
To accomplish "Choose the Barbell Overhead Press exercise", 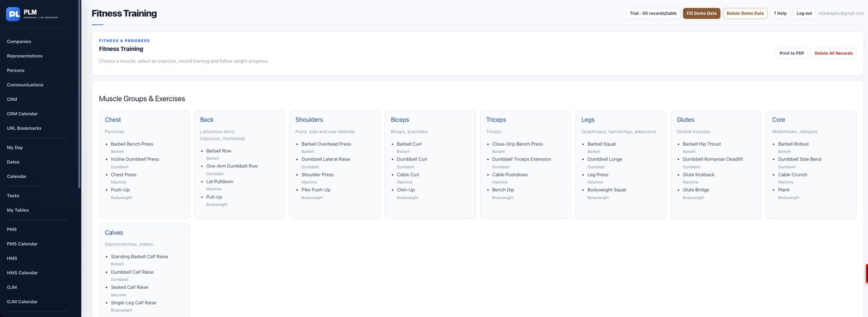I will (x=326, y=144).
